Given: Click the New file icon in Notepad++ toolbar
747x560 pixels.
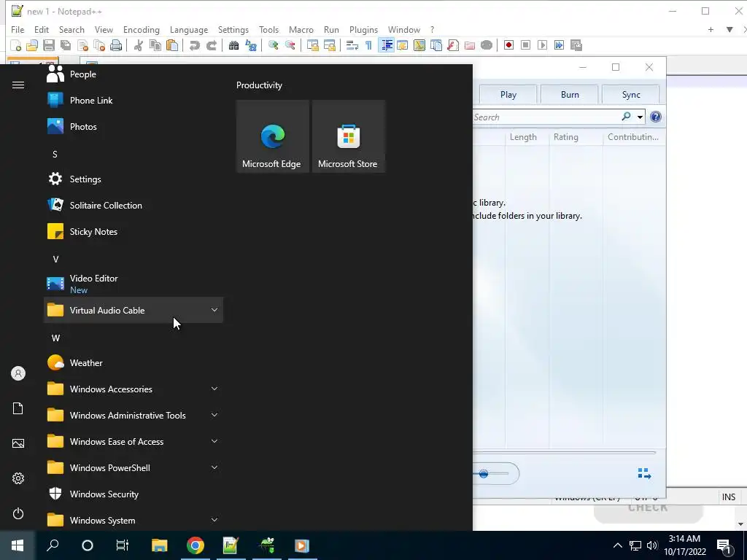Looking at the screenshot, I should 16,45.
